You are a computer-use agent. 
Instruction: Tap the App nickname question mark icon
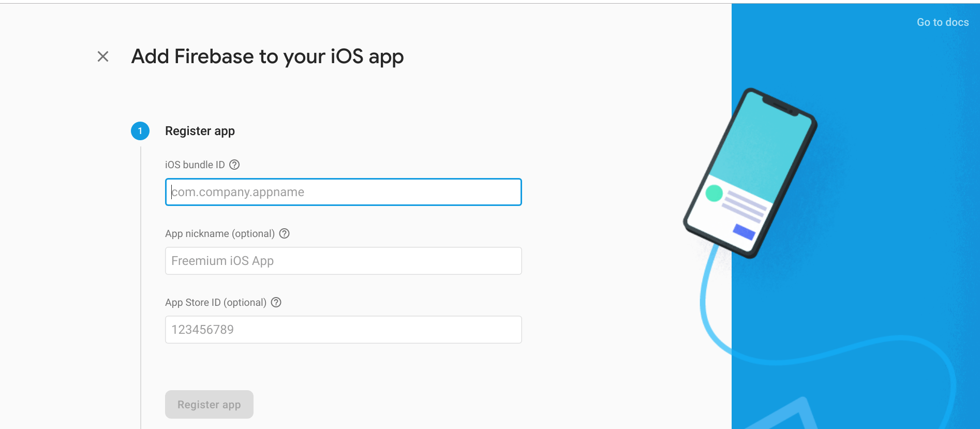pos(284,233)
